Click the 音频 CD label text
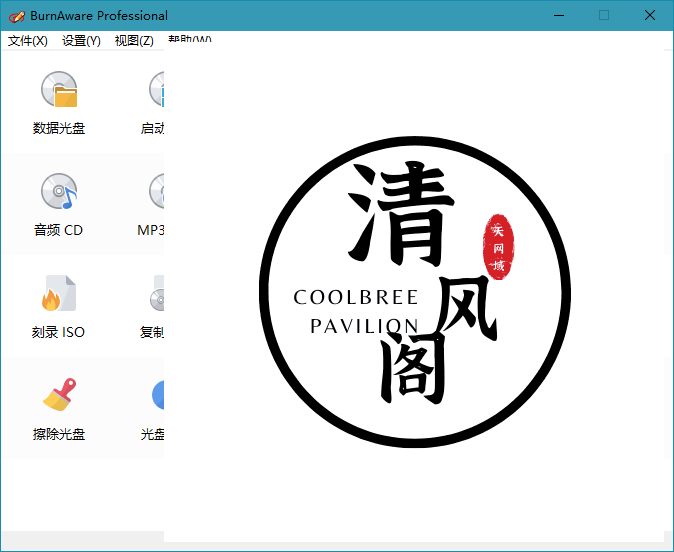The height and width of the screenshot is (552, 674). pyautogui.click(x=58, y=230)
